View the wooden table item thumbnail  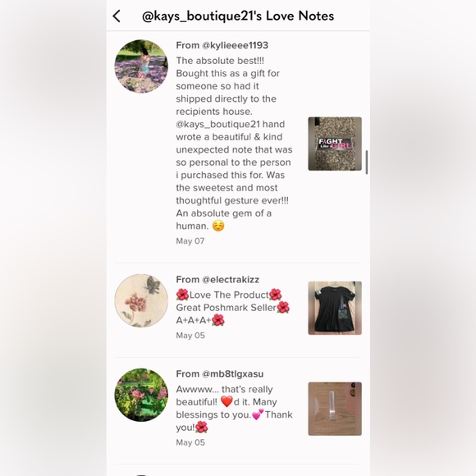point(335,409)
